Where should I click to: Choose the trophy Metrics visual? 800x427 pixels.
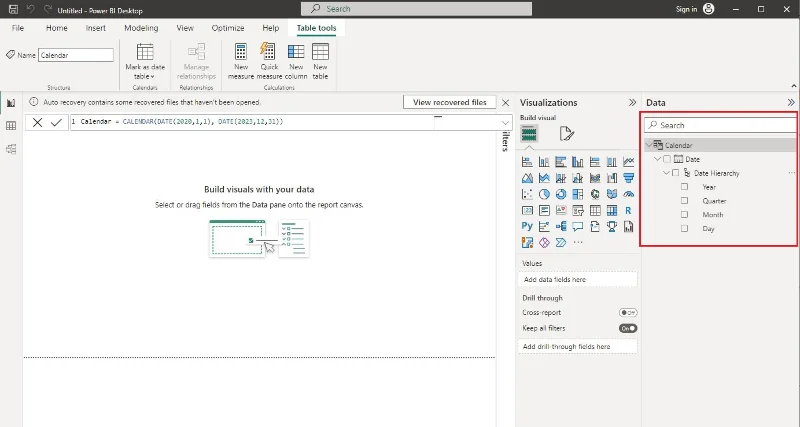(612, 226)
